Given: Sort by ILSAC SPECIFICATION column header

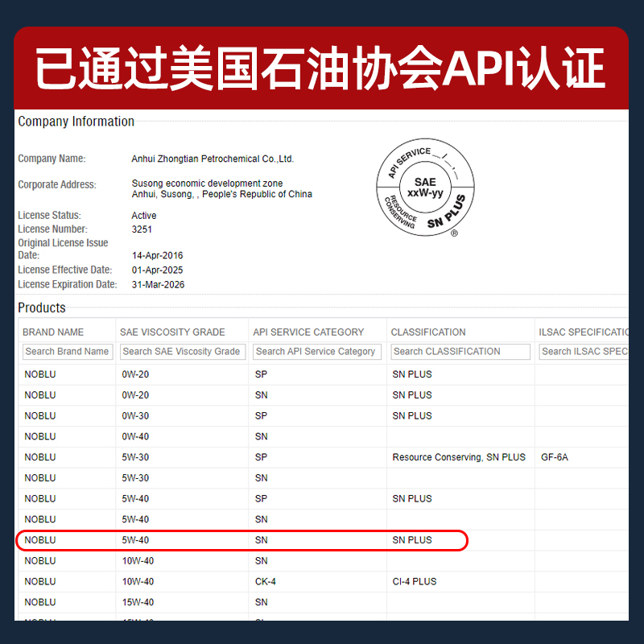Looking at the screenshot, I should click(584, 332).
